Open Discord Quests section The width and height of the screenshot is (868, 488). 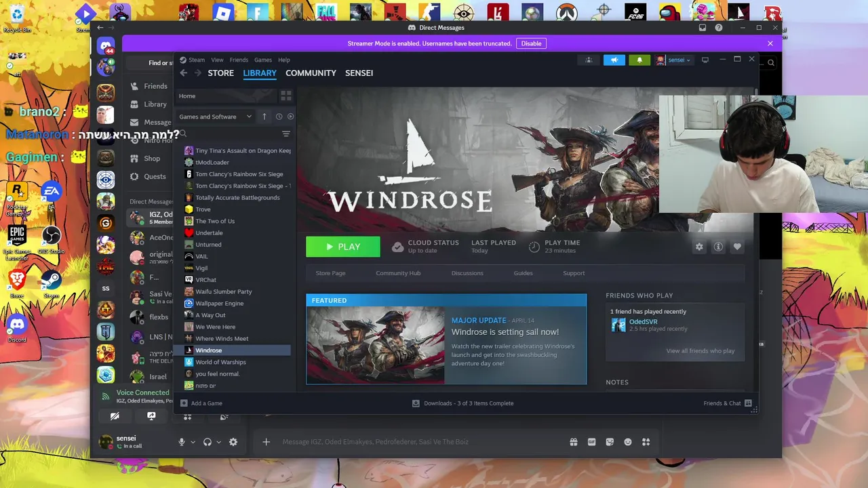tap(149, 176)
